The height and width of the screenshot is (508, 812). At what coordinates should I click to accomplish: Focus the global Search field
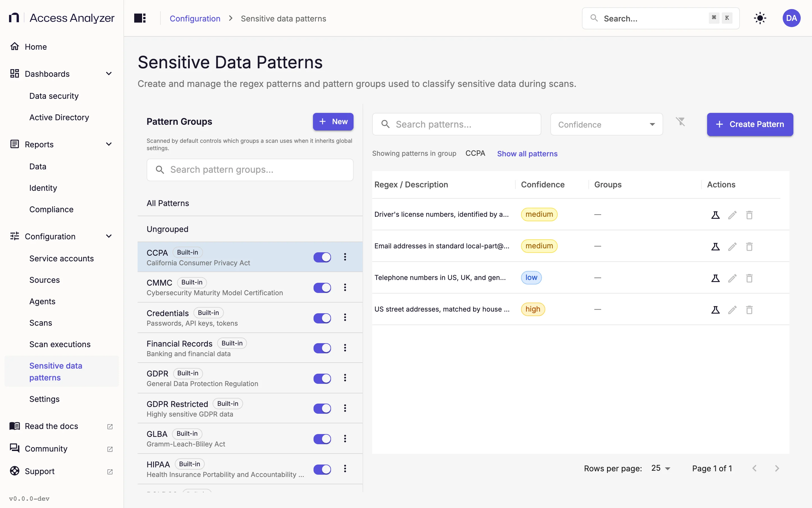(x=660, y=18)
